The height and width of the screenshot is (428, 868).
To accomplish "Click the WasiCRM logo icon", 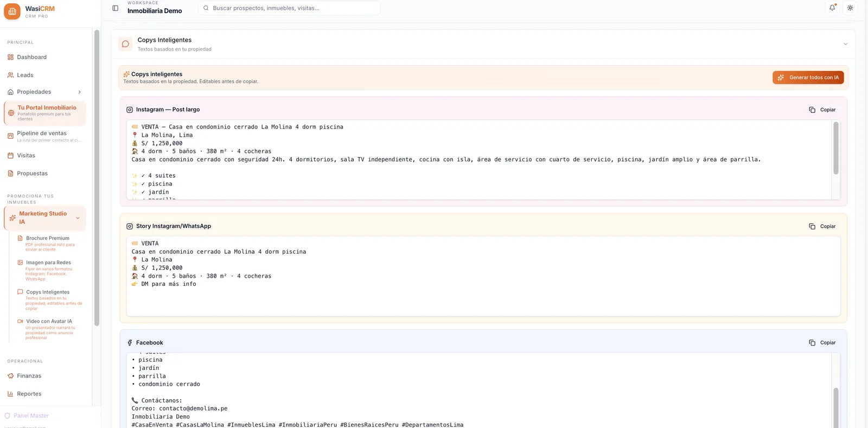I will coord(12,11).
